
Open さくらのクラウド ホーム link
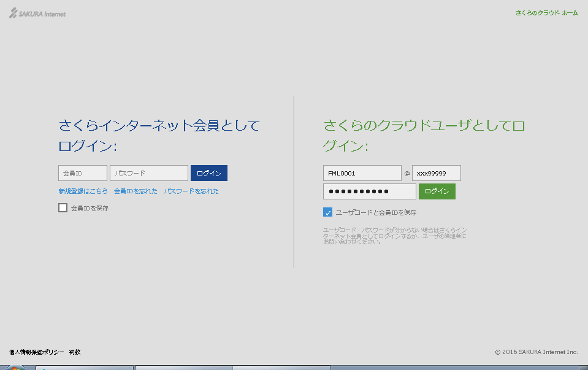pyautogui.click(x=547, y=13)
